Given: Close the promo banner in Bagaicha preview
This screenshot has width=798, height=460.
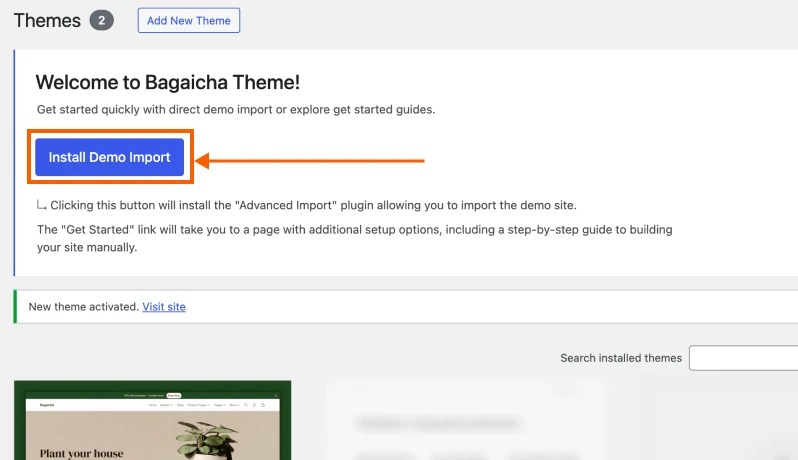Looking at the screenshot, I should (275, 396).
